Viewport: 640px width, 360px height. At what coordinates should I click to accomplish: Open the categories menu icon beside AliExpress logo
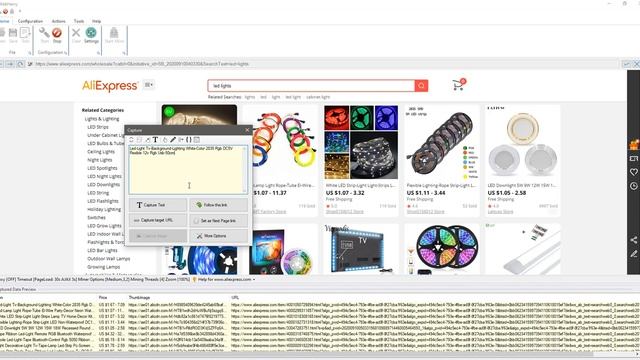[x=149, y=85]
